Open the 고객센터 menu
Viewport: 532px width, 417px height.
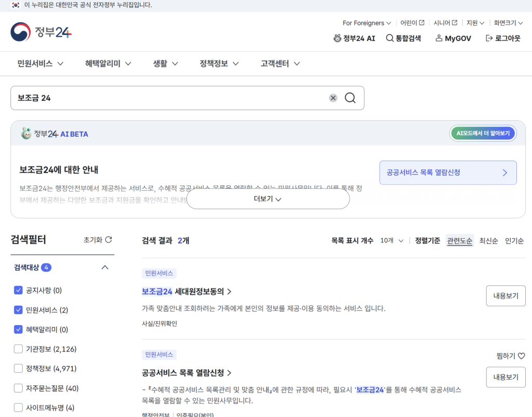280,63
